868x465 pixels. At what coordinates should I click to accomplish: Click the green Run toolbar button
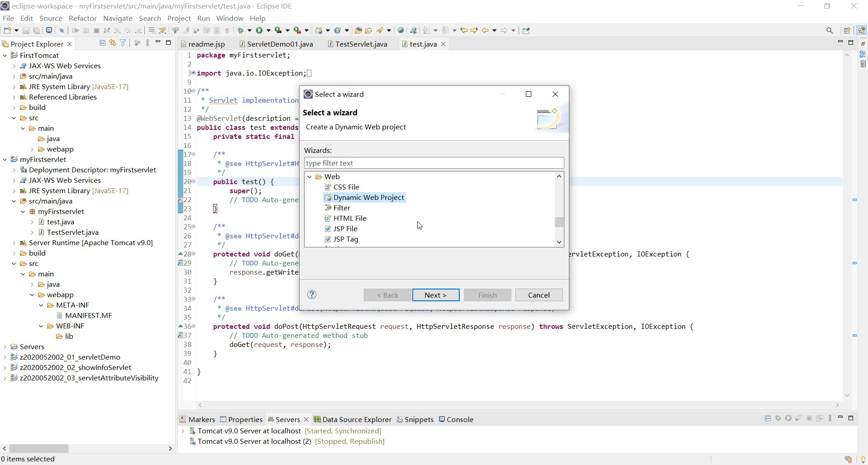coord(259,30)
